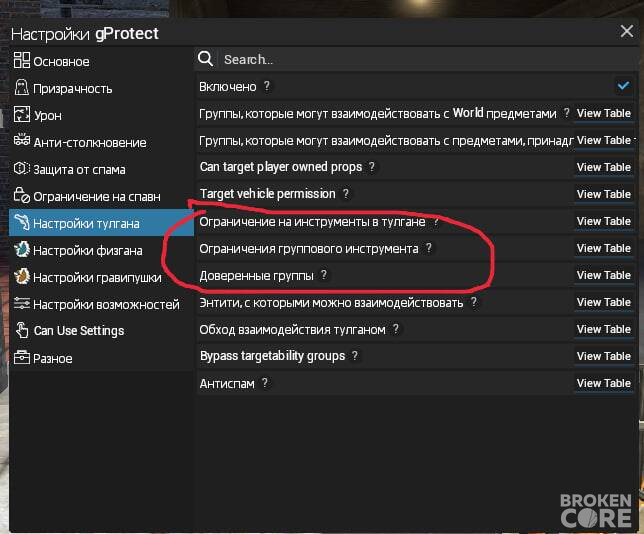View Table for Ограничения группового инструмента
The height and width of the screenshot is (534, 644).
pyautogui.click(x=603, y=249)
